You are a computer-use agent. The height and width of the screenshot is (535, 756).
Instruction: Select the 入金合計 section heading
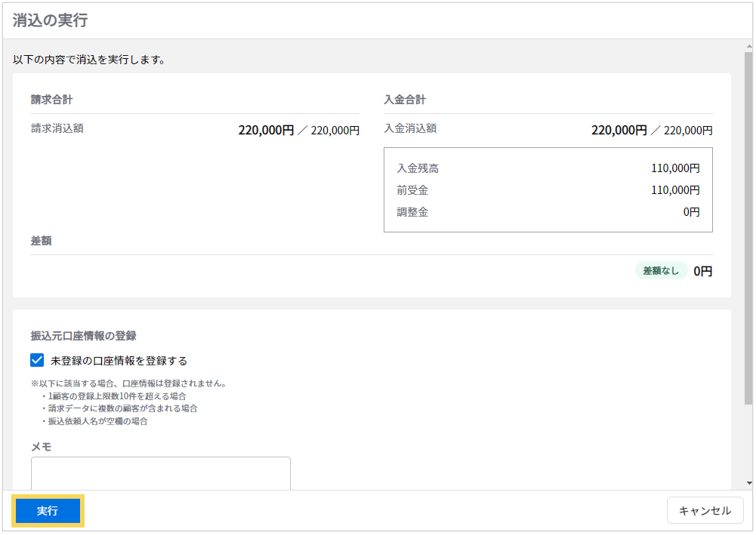click(x=405, y=100)
